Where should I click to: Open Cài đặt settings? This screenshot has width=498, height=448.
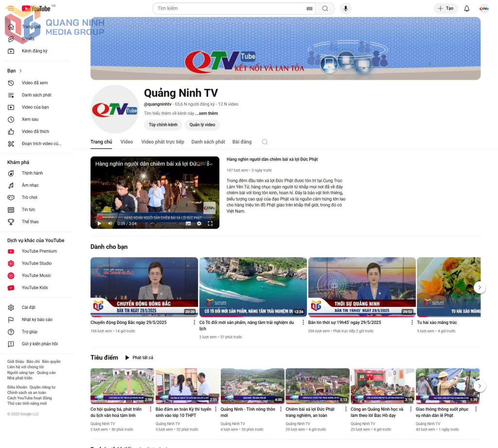tap(28, 307)
